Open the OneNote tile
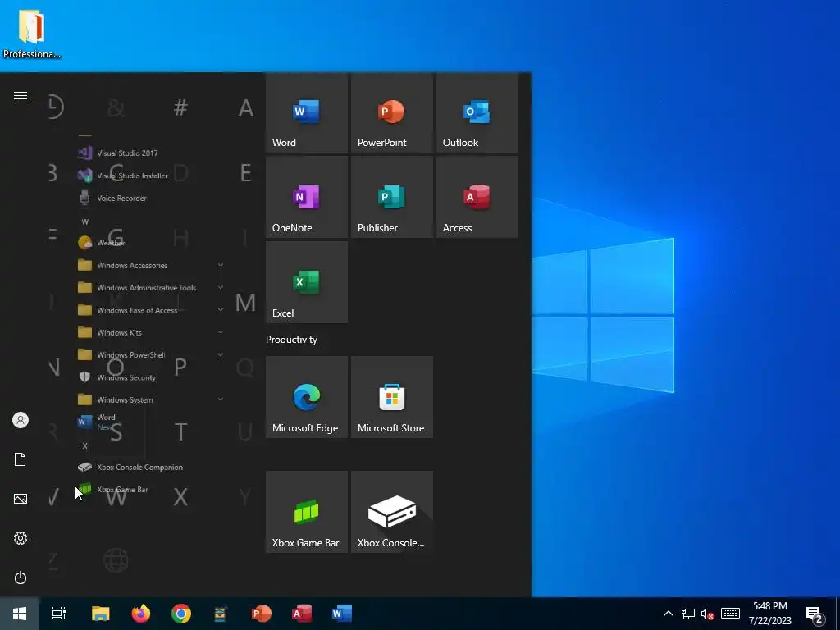 tap(307, 197)
